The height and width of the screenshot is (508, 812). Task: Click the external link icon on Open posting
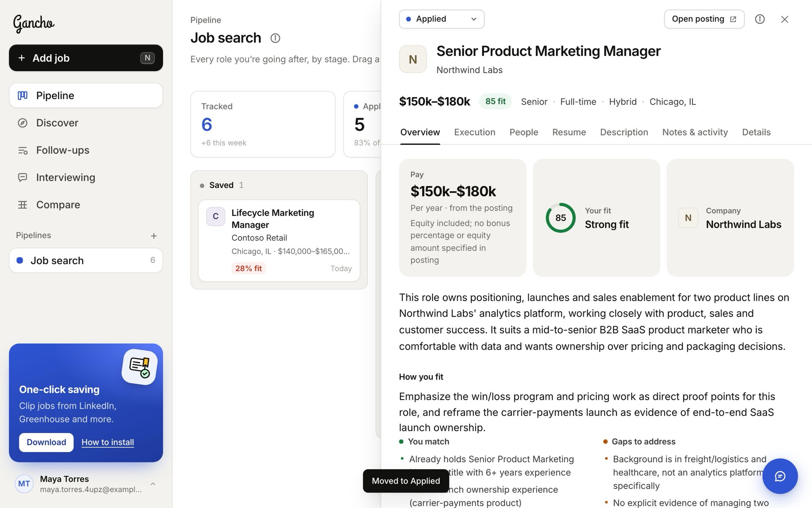733,19
